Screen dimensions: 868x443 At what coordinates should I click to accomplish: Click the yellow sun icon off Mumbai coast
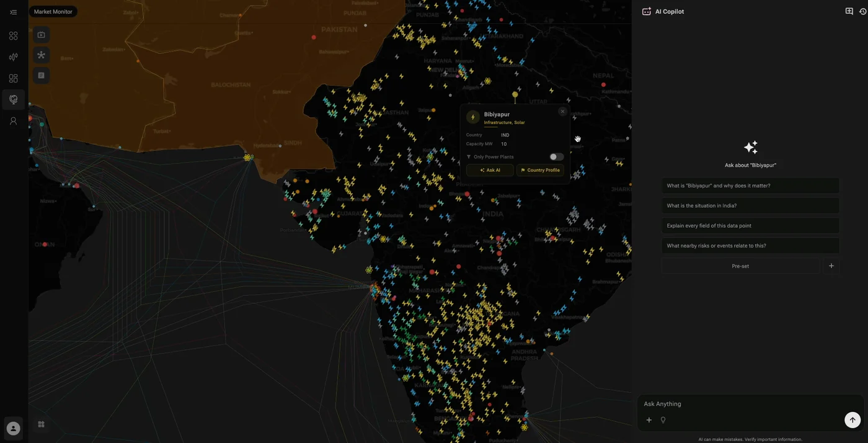[x=369, y=270]
